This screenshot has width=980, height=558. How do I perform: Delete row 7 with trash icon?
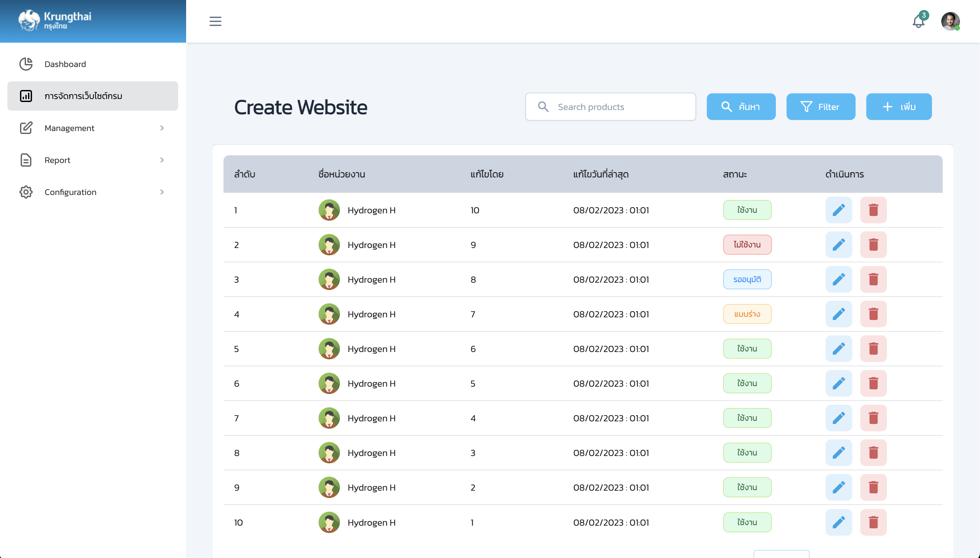873,418
